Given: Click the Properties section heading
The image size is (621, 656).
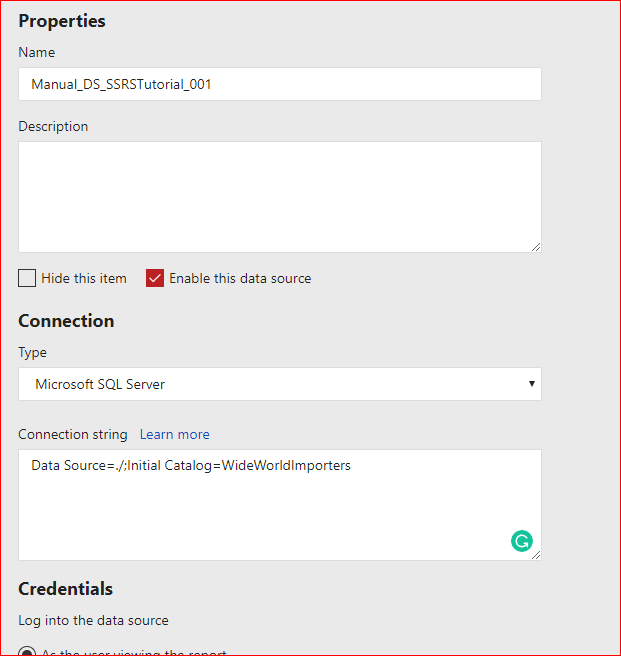Looking at the screenshot, I should 62,21.
